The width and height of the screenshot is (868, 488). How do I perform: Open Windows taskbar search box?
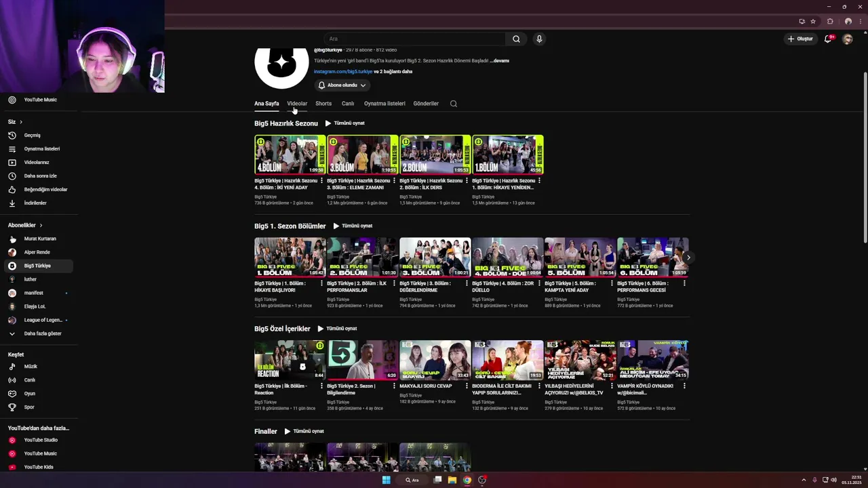(x=412, y=480)
